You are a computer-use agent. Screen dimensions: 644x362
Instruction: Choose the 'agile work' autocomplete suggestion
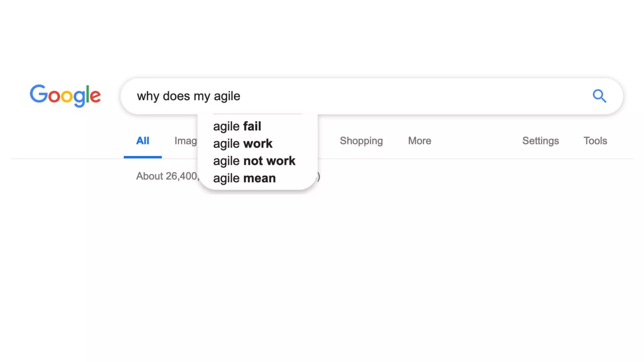(243, 144)
